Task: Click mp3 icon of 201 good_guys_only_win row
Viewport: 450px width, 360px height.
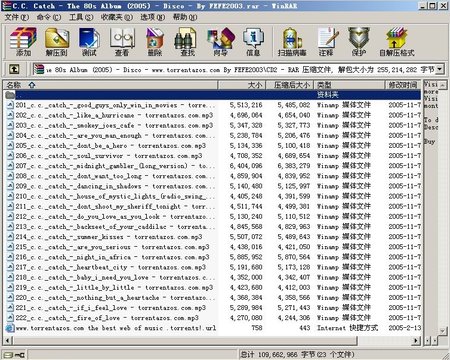Action: pos(10,105)
